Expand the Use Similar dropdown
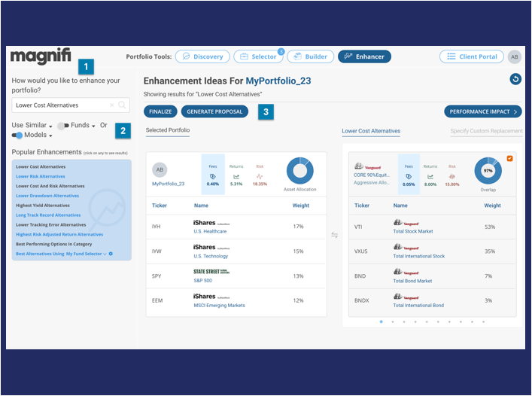Screen dimensions: 532x396 click(50, 126)
